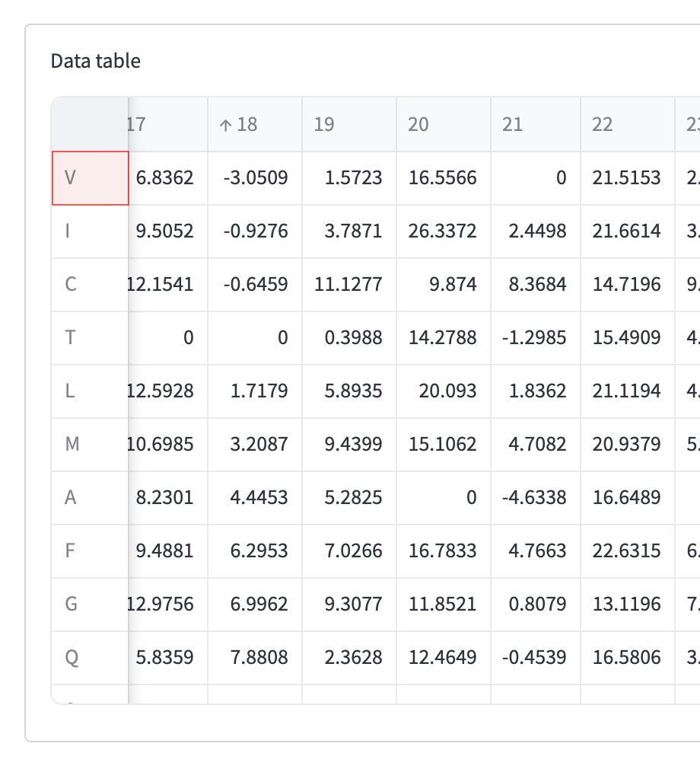Image resolution: width=700 pixels, height=769 pixels.
Task: Click column 17 header
Action: [x=167, y=124]
